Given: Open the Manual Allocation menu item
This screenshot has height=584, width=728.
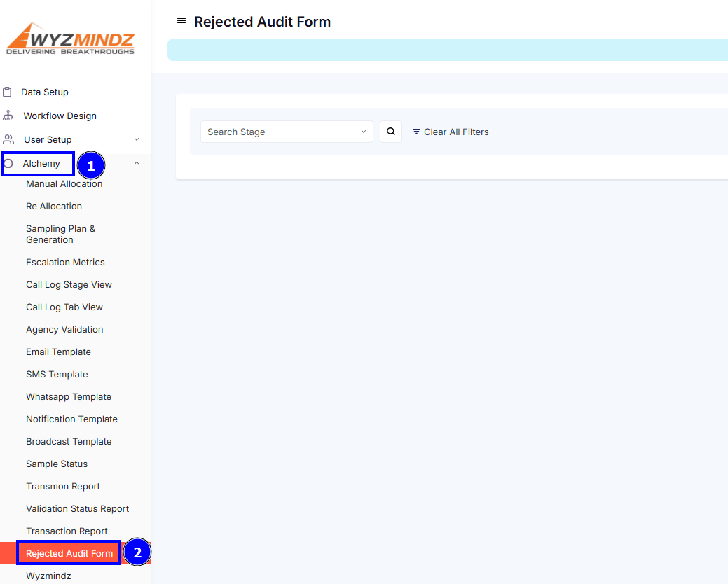Looking at the screenshot, I should coord(64,183).
